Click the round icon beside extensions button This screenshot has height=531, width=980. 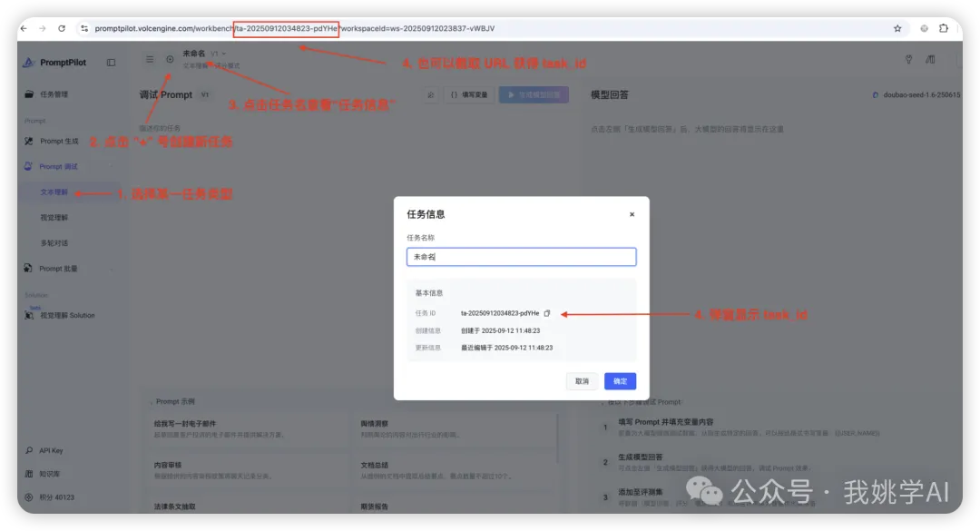[x=924, y=28]
